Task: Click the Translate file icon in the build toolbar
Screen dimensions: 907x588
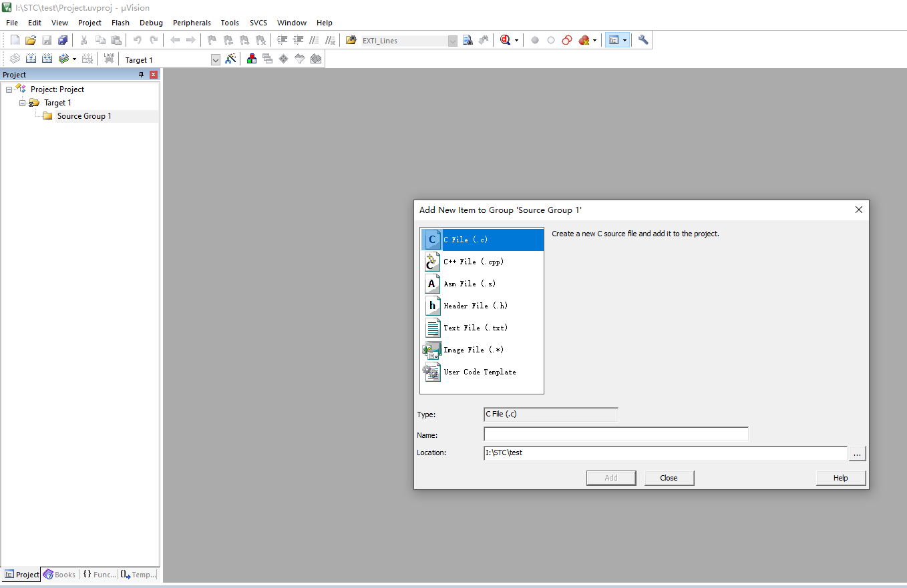Action: tap(15, 59)
